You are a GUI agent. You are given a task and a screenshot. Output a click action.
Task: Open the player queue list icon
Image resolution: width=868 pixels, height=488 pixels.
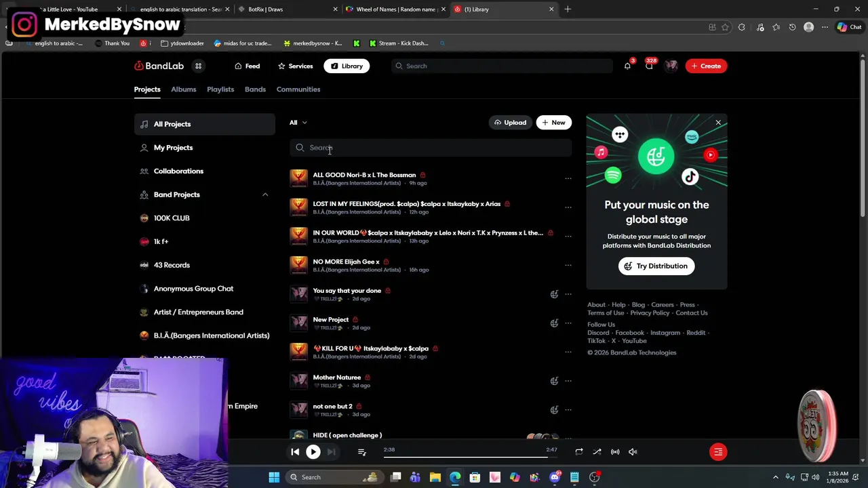tap(361, 452)
